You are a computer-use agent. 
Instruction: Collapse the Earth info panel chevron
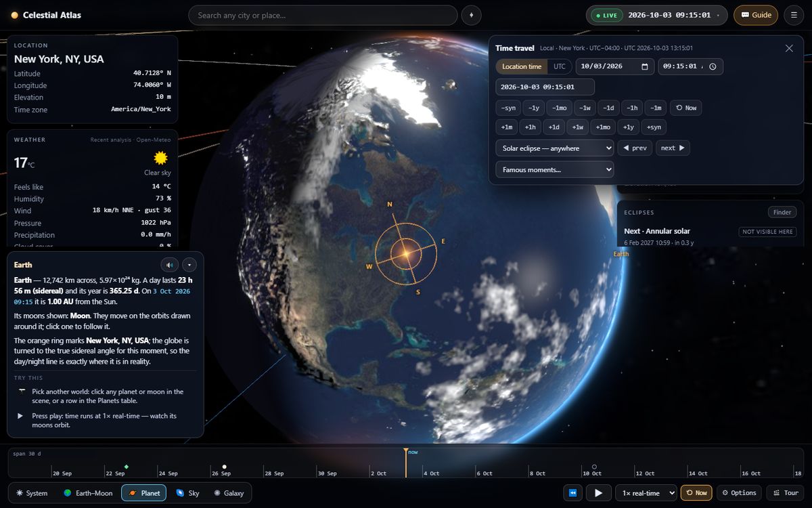[189, 265]
